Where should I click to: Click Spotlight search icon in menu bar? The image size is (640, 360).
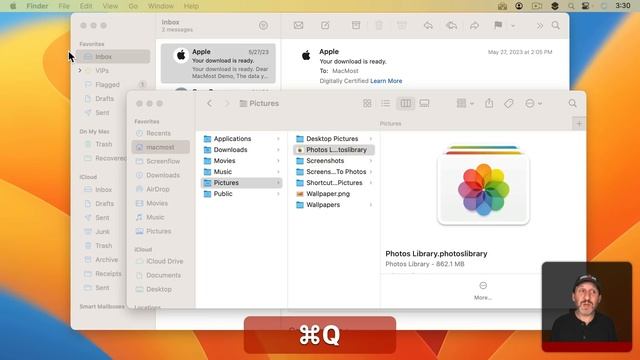(571, 6)
